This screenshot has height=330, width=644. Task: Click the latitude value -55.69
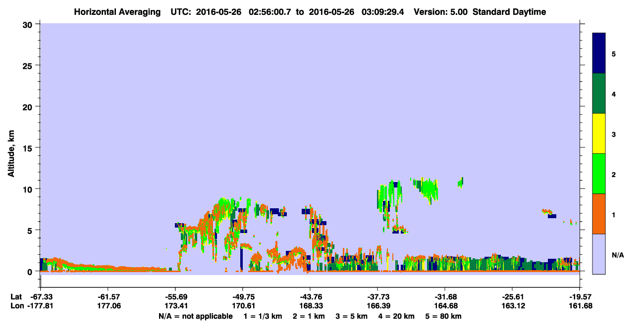176,297
